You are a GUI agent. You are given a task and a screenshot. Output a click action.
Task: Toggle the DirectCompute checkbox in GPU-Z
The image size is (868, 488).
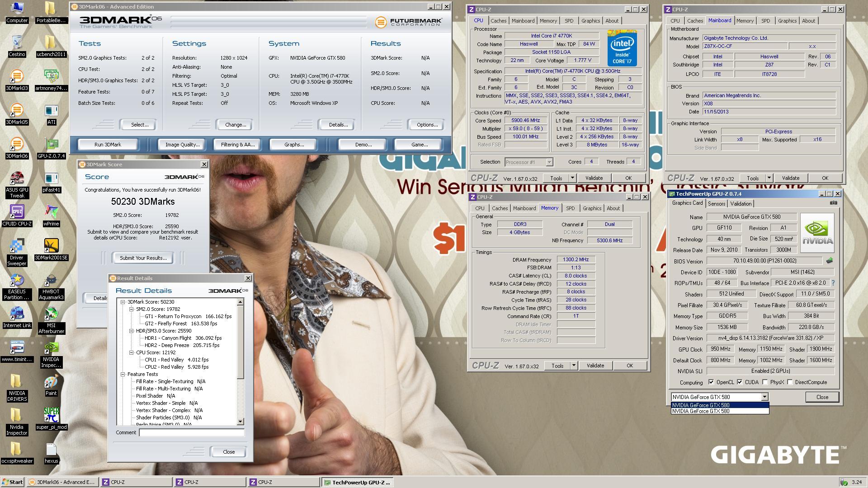(x=790, y=382)
